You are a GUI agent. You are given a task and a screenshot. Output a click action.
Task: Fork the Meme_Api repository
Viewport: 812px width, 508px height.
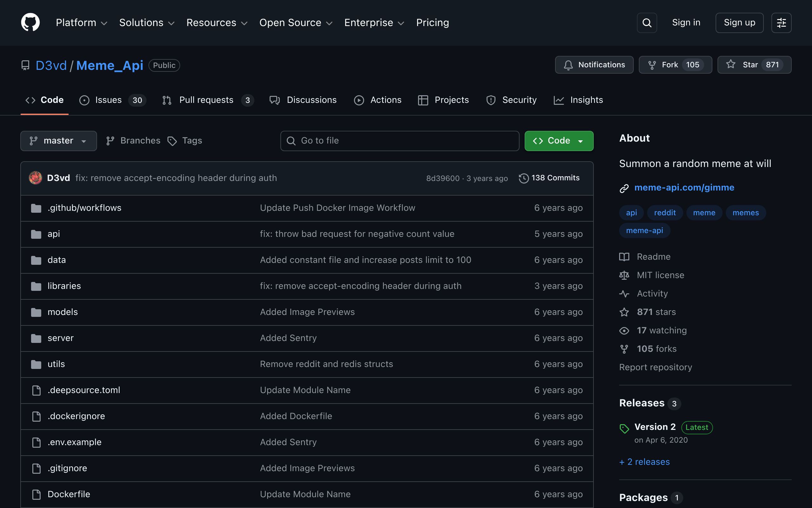(675, 64)
